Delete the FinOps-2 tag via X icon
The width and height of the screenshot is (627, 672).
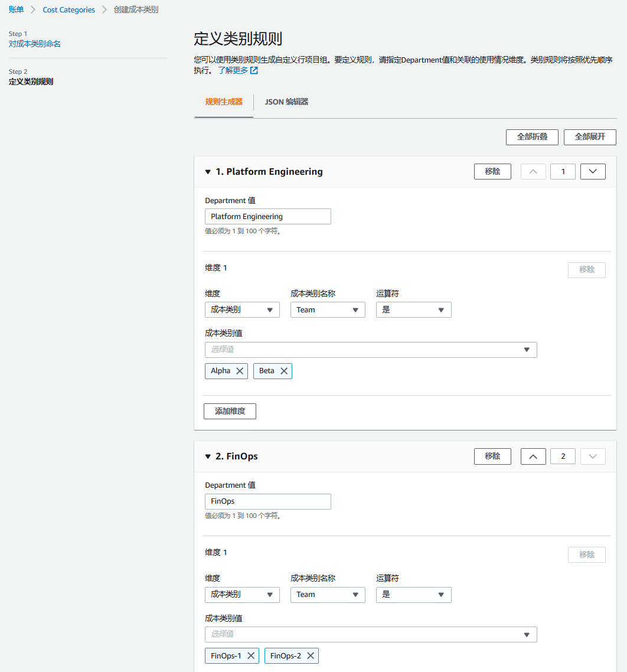(311, 655)
